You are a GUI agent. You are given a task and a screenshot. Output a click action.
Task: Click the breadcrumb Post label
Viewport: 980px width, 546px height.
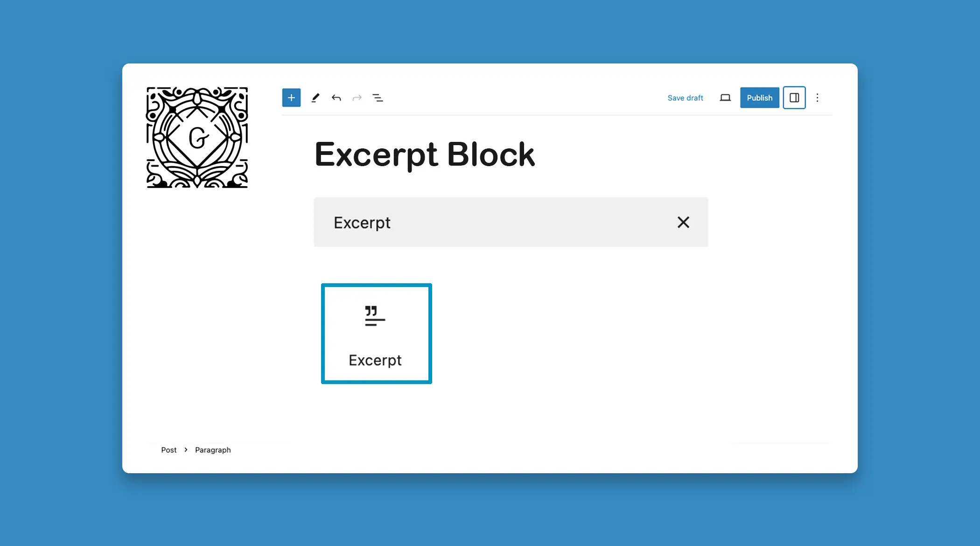(x=169, y=450)
